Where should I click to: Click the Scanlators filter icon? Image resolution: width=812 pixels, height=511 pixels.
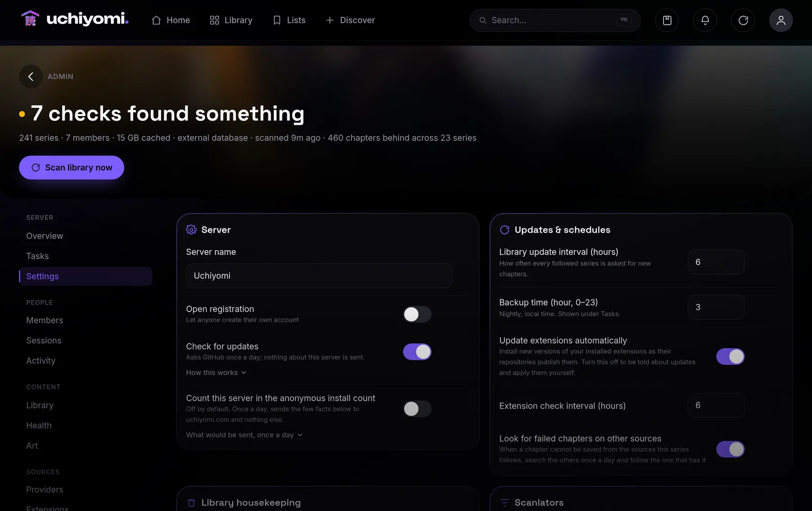(505, 502)
